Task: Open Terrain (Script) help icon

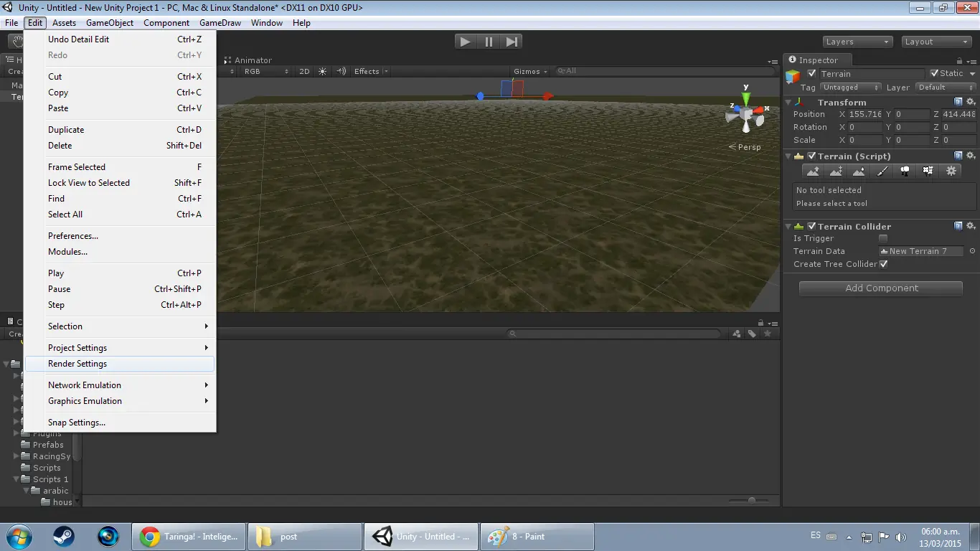Action: click(x=958, y=156)
